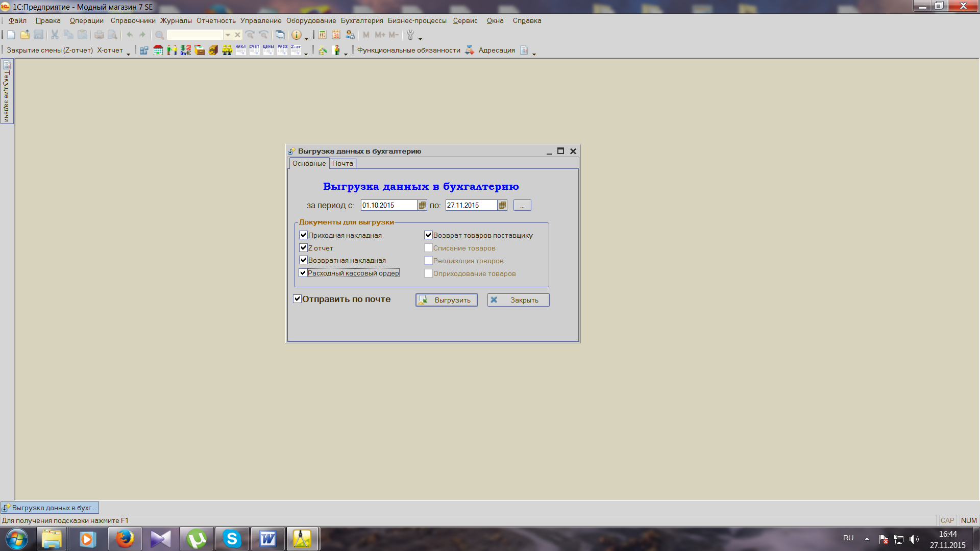This screenshot has height=551, width=980.
Task: Expand toolbar arrow after Х-отчет
Action: click(128, 54)
